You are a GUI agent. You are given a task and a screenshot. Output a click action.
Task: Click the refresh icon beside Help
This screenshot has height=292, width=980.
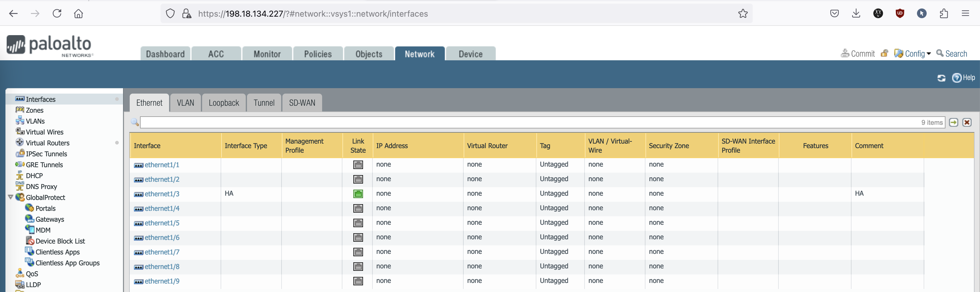941,78
